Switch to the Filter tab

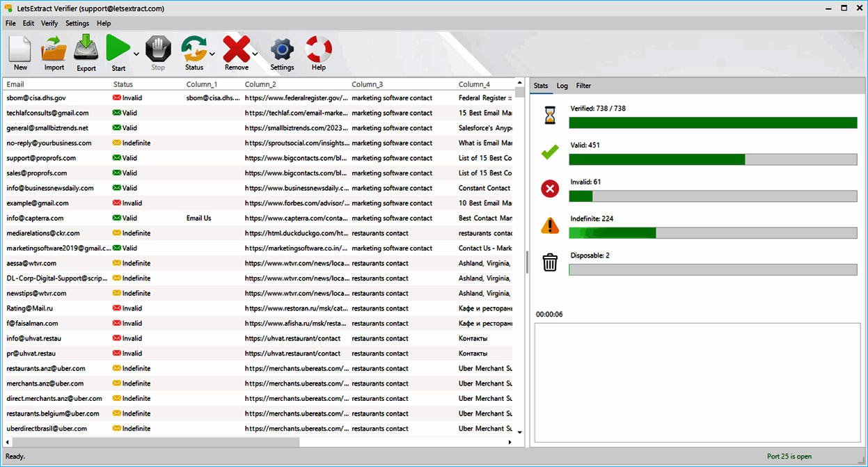tap(583, 86)
